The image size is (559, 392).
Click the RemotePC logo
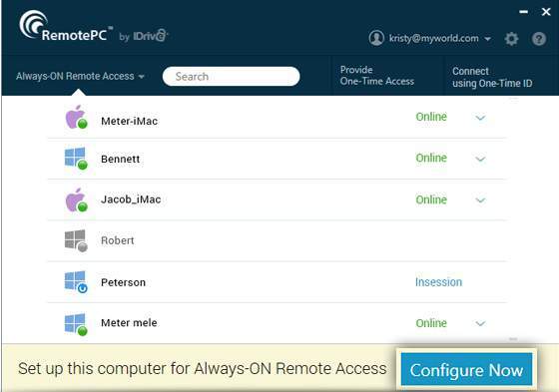(66, 26)
